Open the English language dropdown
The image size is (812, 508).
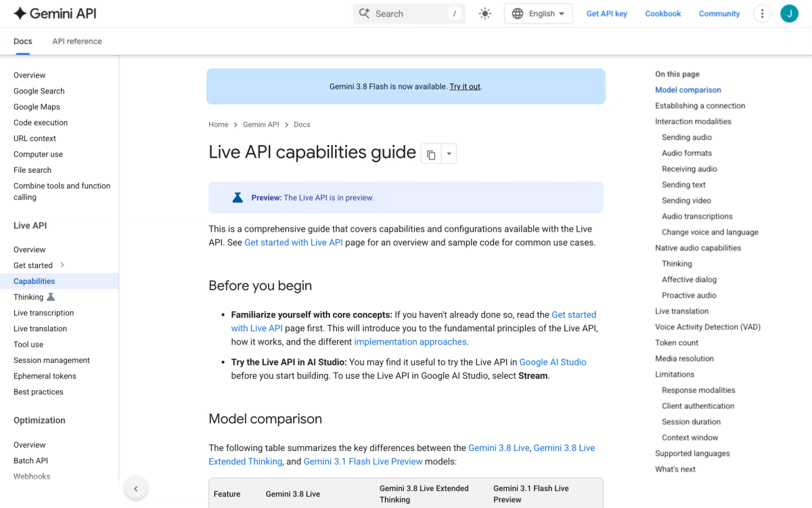[x=539, y=14]
